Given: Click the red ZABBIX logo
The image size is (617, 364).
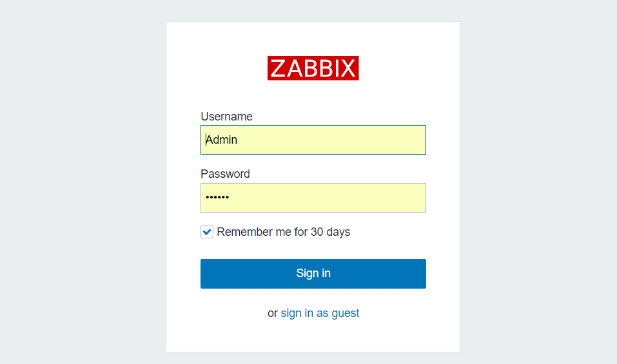Looking at the screenshot, I should pyautogui.click(x=313, y=68).
